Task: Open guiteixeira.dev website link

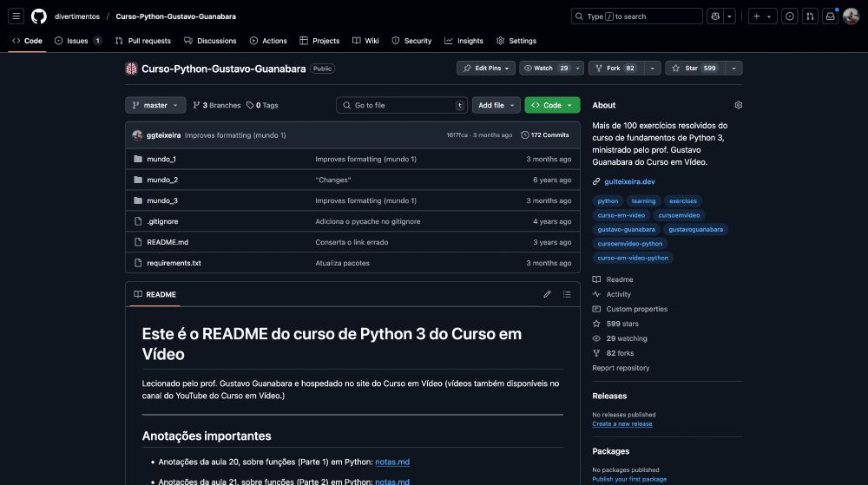Action: [629, 181]
